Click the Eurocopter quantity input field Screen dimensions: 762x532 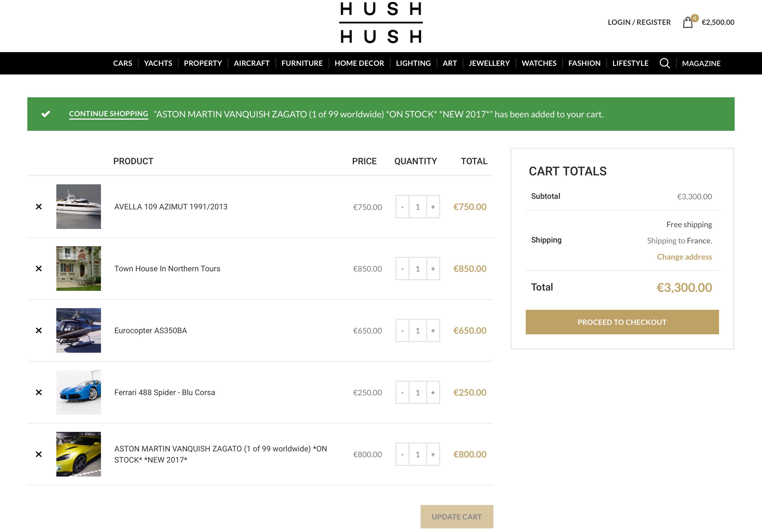pyautogui.click(x=418, y=331)
